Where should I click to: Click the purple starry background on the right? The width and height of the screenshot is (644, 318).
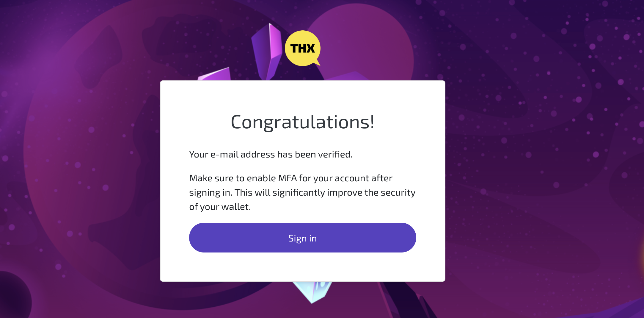coord(544,149)
